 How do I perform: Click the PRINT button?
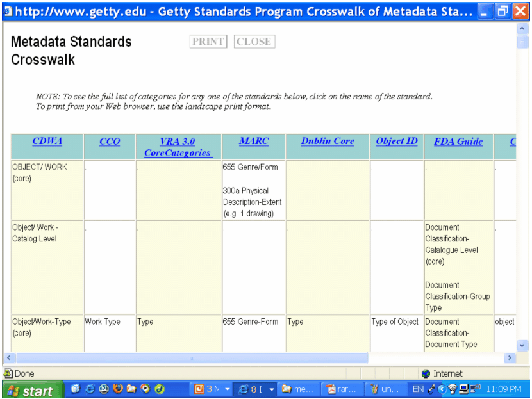click(x=208, y=42)
